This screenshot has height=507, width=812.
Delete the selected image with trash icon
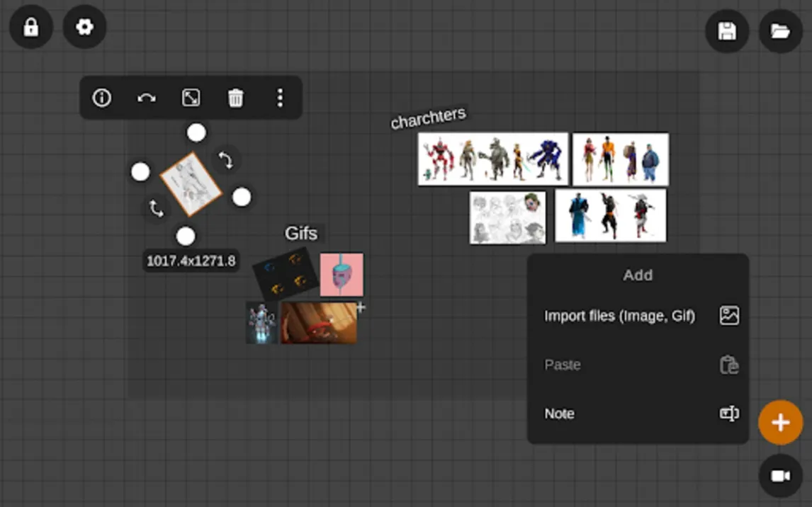click(235, 98)
